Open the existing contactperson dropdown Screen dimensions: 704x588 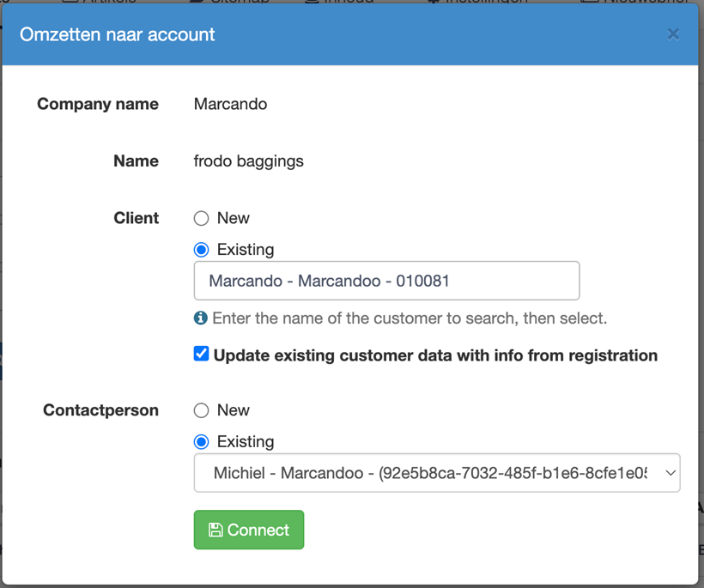tap(437, 473)
